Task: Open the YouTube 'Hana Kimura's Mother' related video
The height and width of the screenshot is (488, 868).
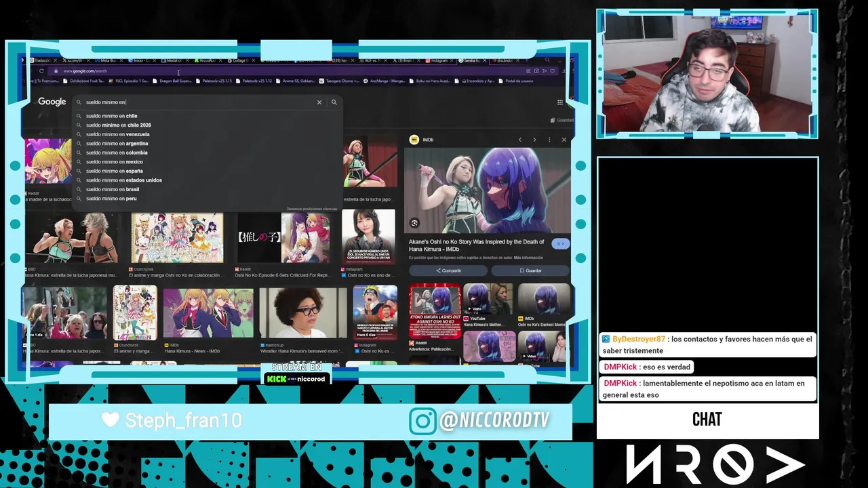Action: click(x=488, y=299)
